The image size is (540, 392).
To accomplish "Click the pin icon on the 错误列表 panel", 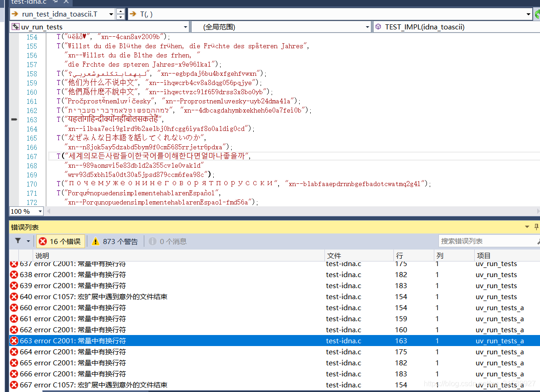I will click(537, 227).
